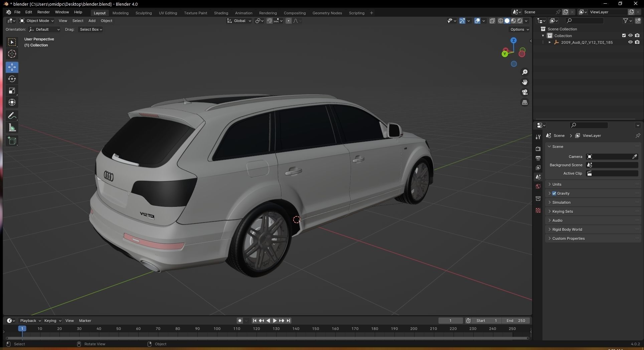644x350 pixels.
Task: Click the End frame 250 field
Action: [516, 321]
